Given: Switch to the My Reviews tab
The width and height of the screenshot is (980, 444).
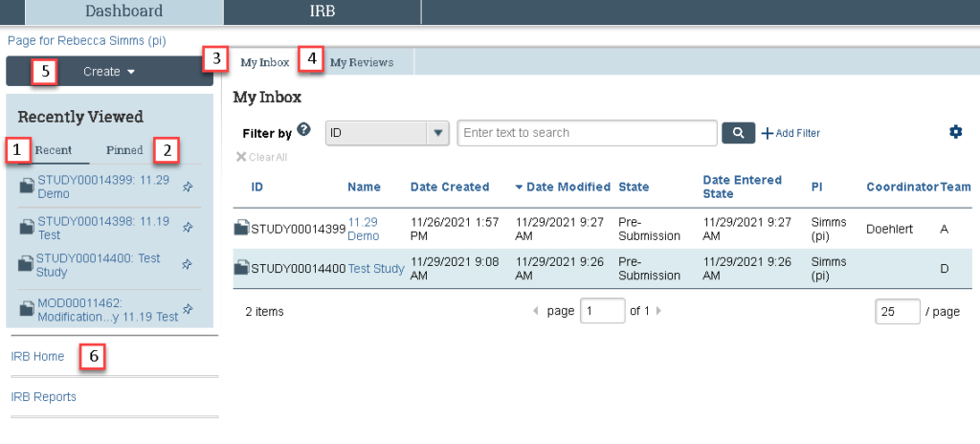Looking at the screenshot, I should [361, 62].
